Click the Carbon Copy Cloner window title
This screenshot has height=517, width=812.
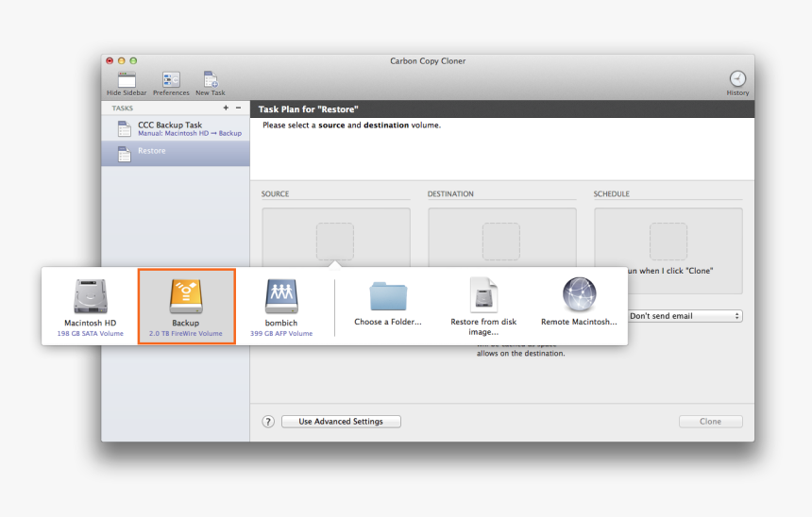pos(428,61)
